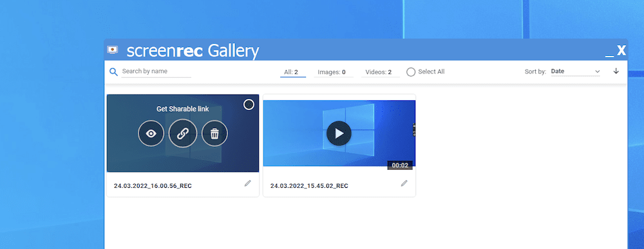Switch to the All: 2 tab

(293, 72)
